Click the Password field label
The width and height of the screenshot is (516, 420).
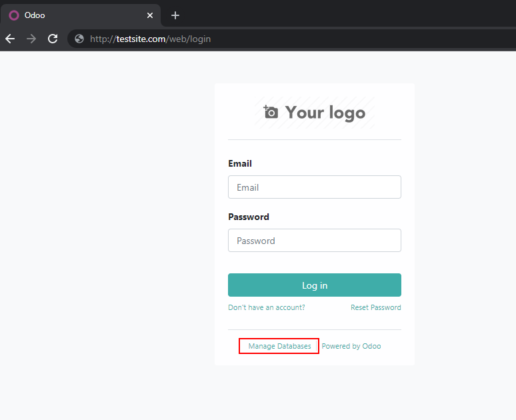(x=249, y=217)
